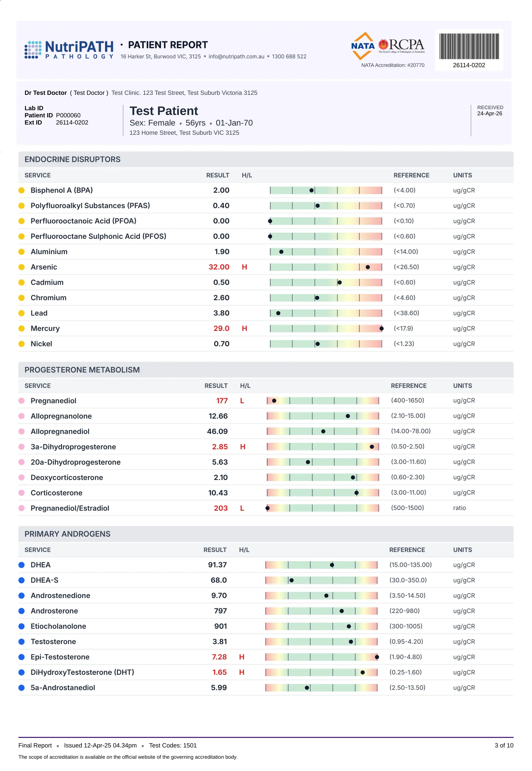Click the Cadmium reference range (<0.60)
532x771 pixels.
click(x=404, y=282)
